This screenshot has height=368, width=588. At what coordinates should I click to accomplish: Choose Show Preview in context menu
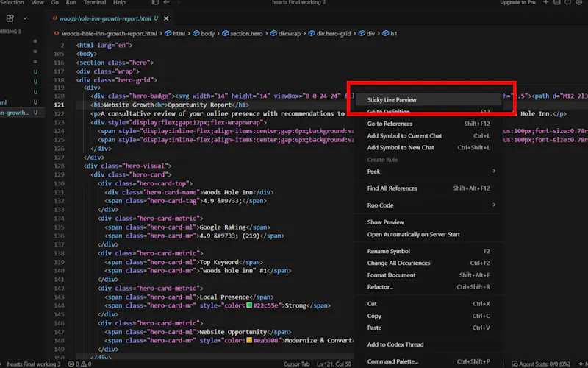429,222
